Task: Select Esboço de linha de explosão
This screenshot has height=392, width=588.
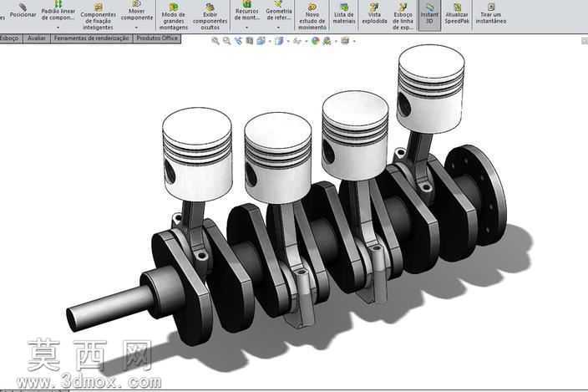Action: (403, 17)
